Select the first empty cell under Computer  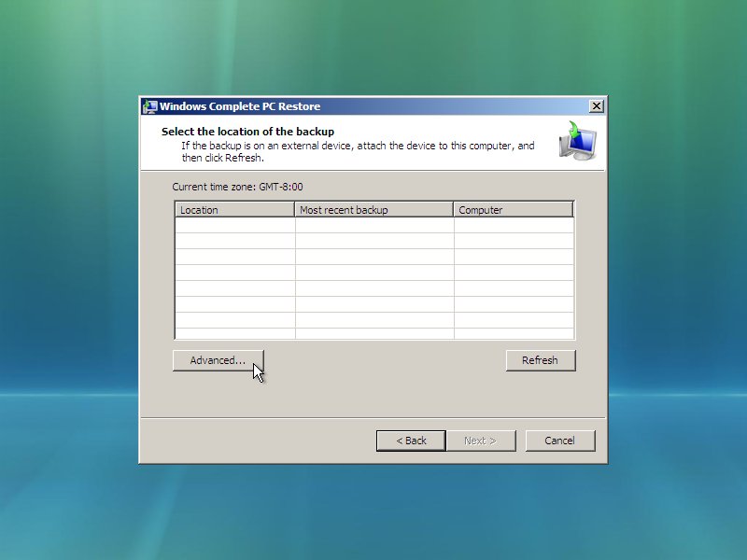(x=513, y=226)
